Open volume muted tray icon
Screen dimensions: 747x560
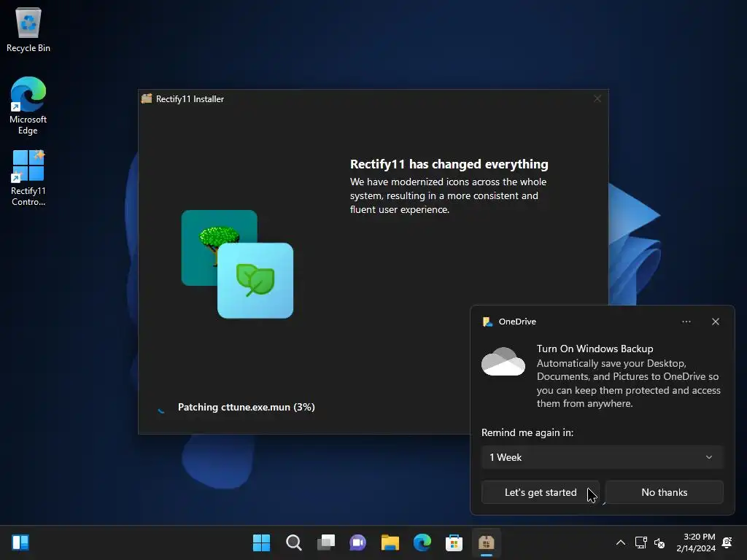(659, 542)
